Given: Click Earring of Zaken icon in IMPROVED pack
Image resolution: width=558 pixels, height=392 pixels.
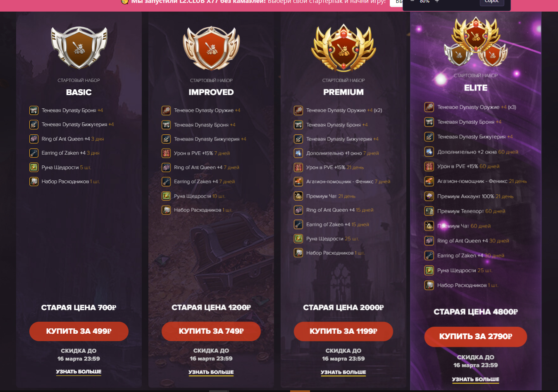Looking at the screenshot, I should 166,182.
